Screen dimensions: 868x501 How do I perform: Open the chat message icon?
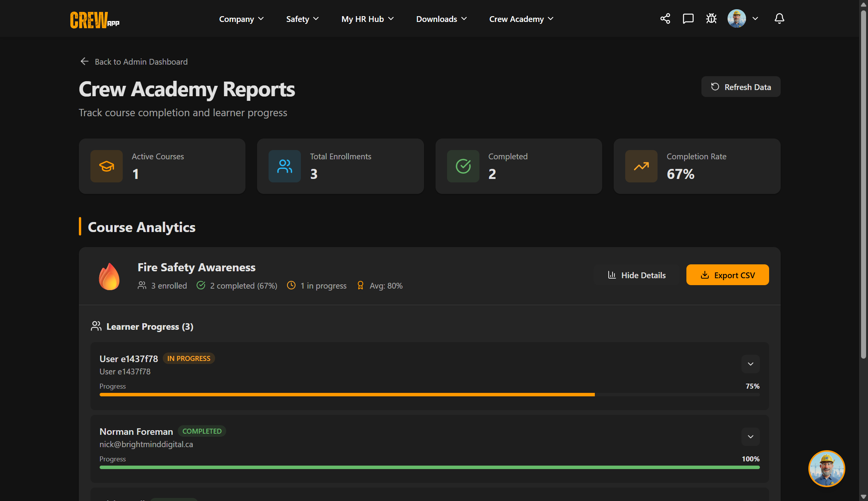(x=688, y=18)
